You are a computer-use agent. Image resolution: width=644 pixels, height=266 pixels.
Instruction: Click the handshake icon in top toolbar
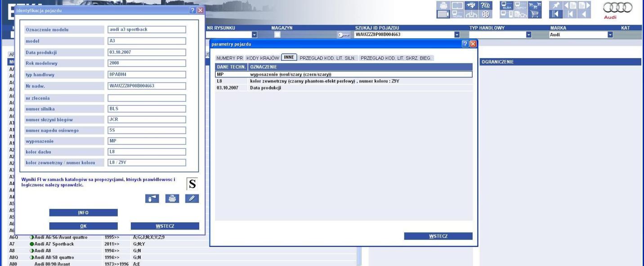click(471, 5)
